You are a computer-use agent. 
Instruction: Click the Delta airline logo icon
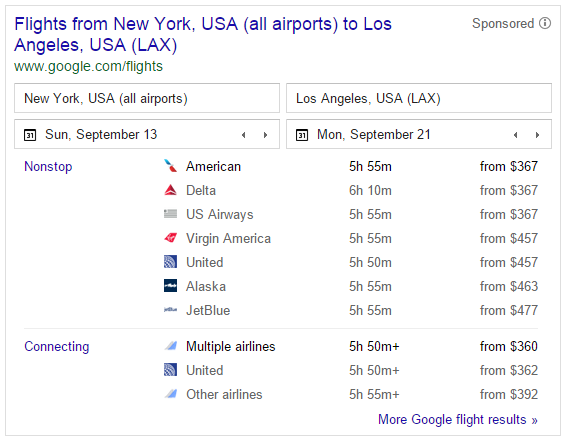click(x=170, y=190)
